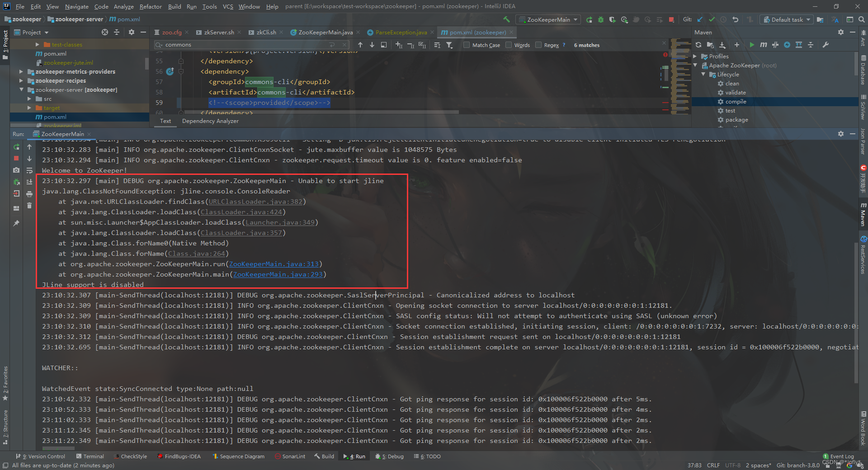Show Maven dependencies diagram
Viewport: 868px width, 470px height.
(x=799, y=45)
